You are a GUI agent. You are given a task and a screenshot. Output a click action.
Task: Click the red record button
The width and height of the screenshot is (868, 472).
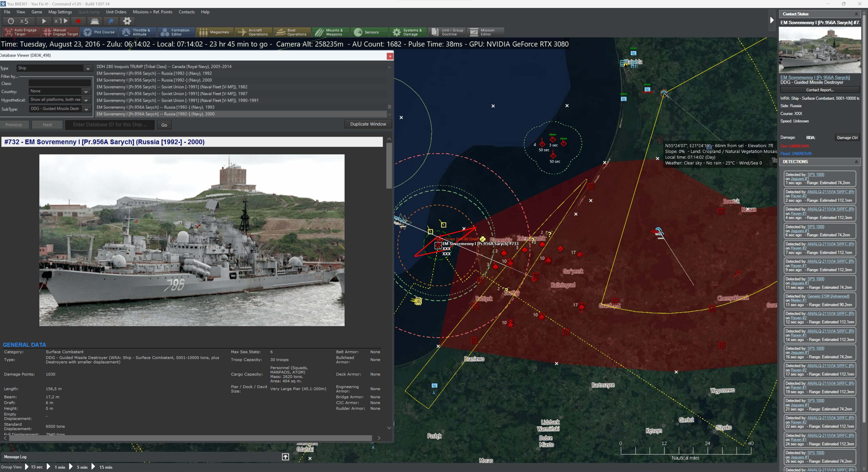(78, 21)
